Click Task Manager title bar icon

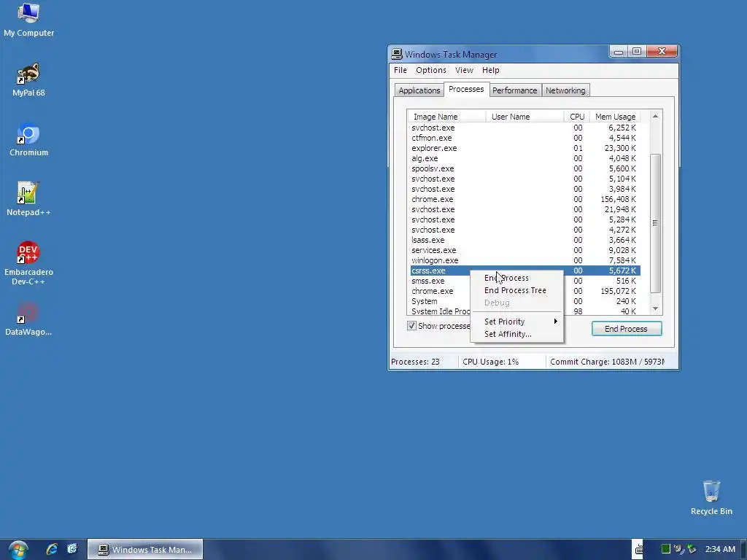tap(396, 54)
